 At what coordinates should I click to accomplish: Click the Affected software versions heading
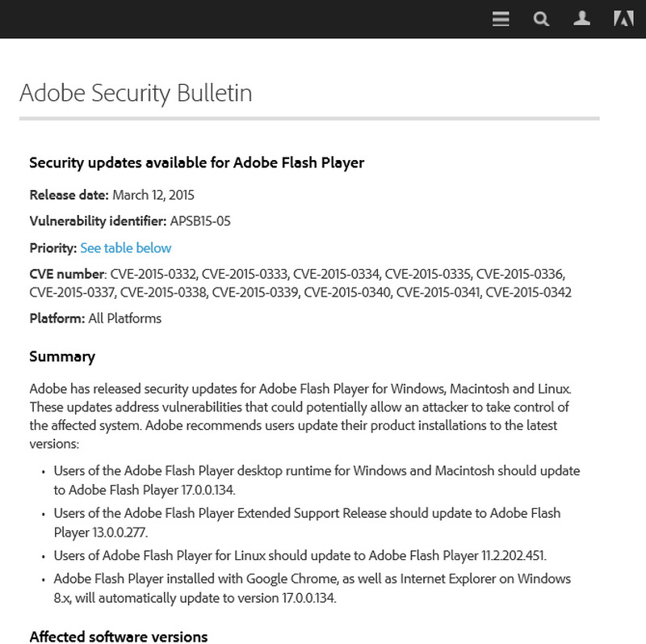click(118, 637)
